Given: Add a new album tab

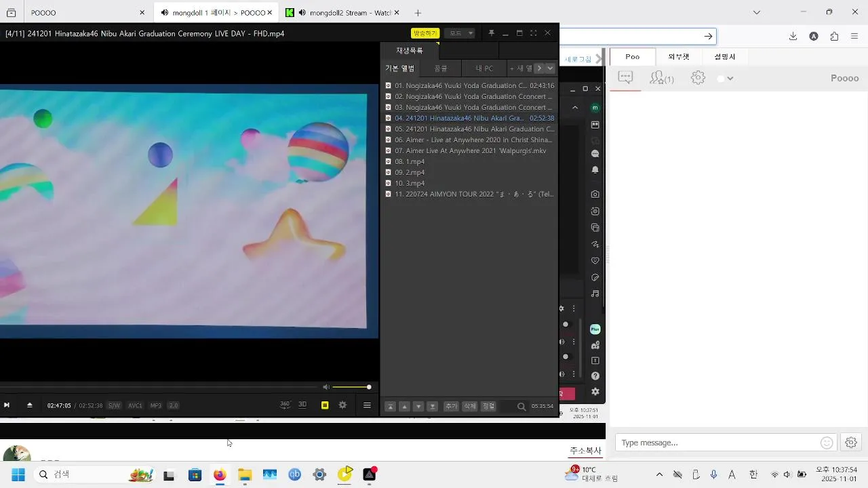Looking at the screenshot, I should click(521, 68).
